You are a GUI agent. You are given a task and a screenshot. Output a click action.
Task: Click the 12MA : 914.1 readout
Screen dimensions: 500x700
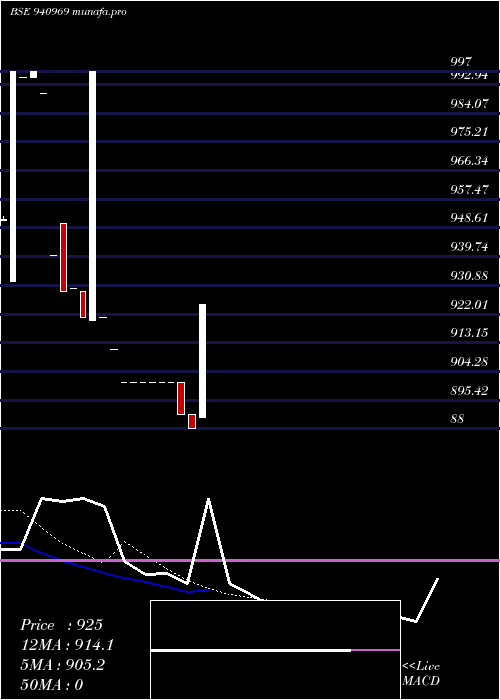(x=67, y=645)
